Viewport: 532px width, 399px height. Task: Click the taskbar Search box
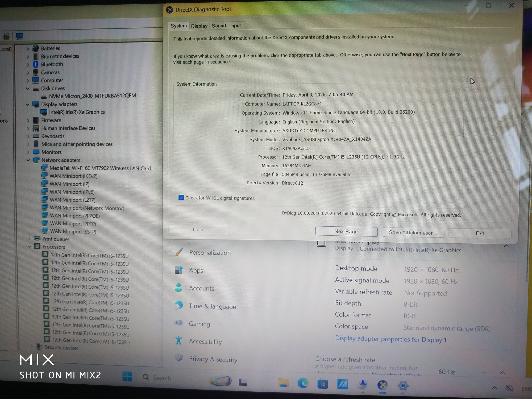tap(162, 378)
